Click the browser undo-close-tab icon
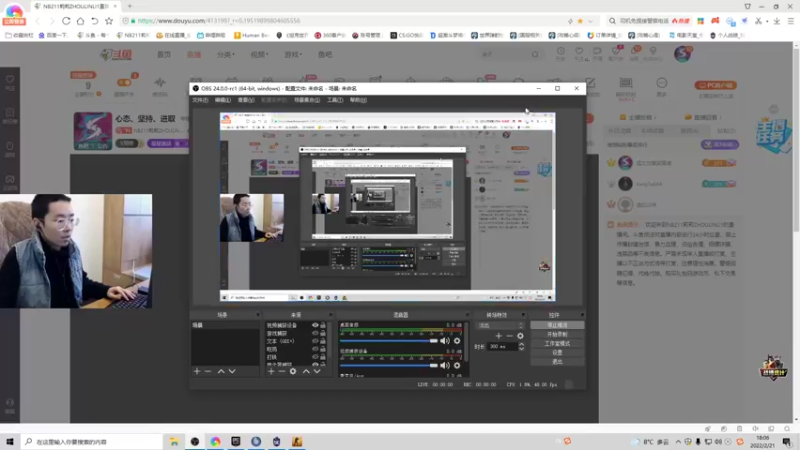Viewport: 800px width, 450px height. click(94, 21)
